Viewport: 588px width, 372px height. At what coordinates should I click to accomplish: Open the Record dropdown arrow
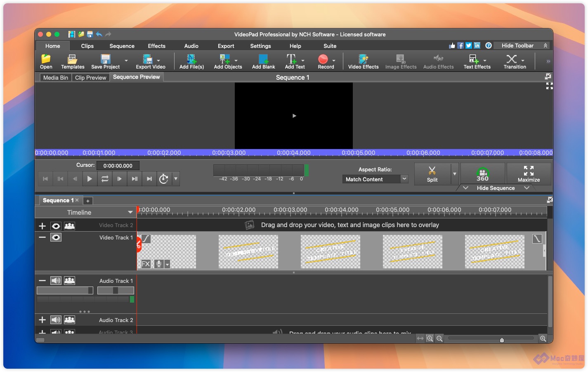click(333, 61)
